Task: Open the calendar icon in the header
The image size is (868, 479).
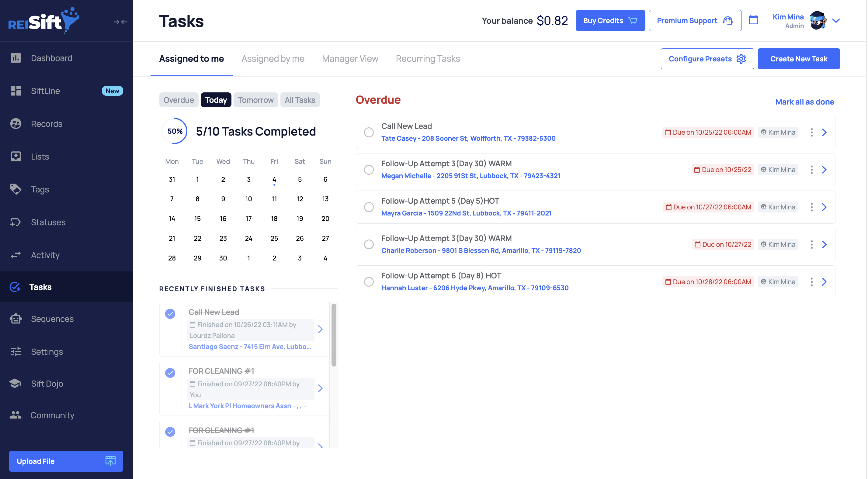Action: [x=753, y=20]
